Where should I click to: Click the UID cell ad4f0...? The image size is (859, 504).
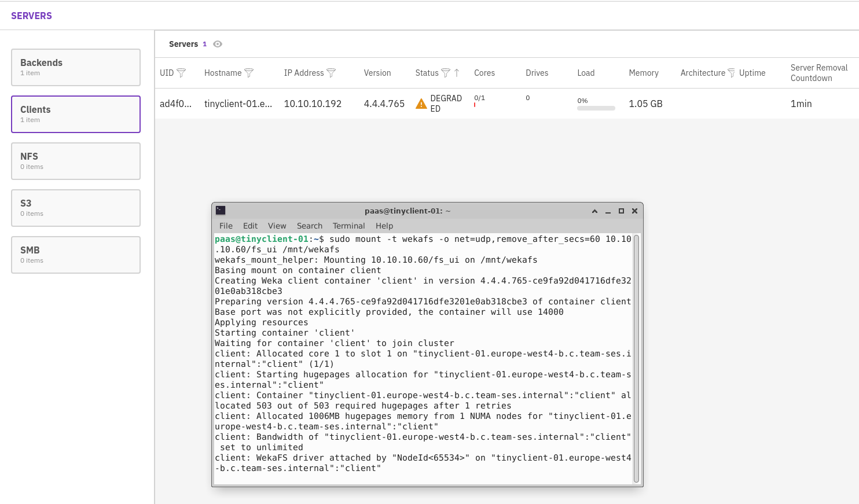[x=175, y=104]
